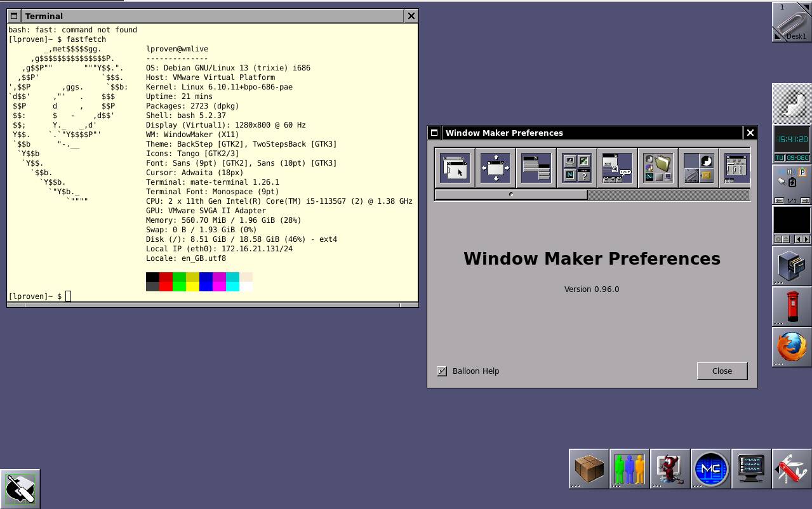Click inside the Terminal at the shell prompt
The width and height of the screenshot is (812, 509).
point(68,296)
